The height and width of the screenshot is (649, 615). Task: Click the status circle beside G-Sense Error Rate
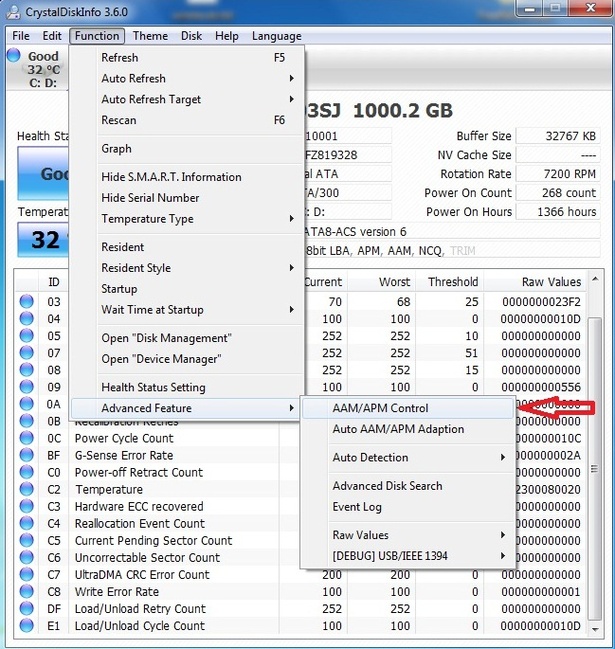pyautogui.click(x=26, y=455)
